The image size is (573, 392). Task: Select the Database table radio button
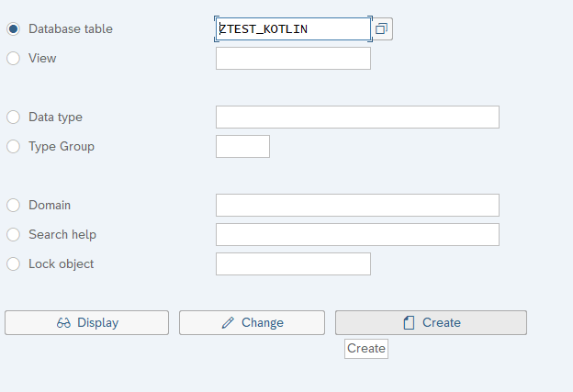tap(13, 28)
